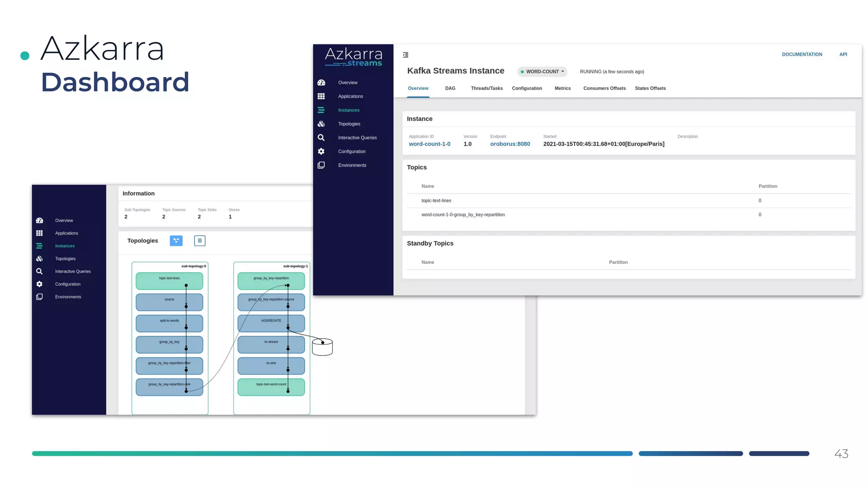868x488 pixels.
Task: Click the Applications grid icon in the top sidebar
Action: [x=321, y=96]
